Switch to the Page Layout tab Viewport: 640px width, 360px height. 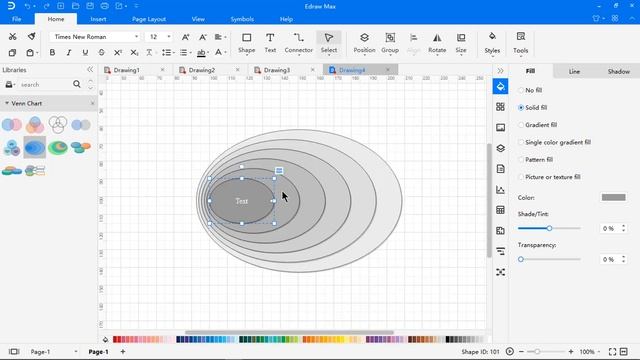pos(149,19)
